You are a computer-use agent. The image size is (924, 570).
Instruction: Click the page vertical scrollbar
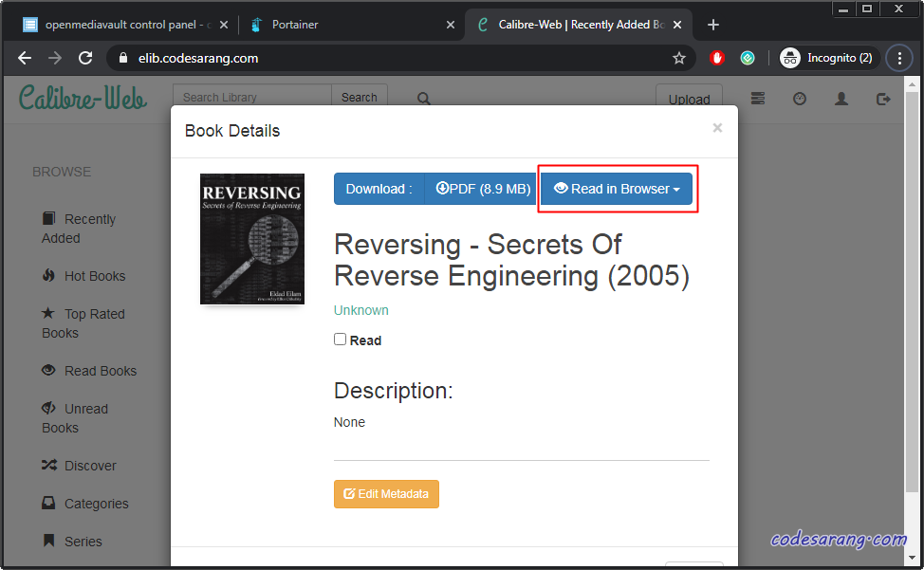coord(912,291)
